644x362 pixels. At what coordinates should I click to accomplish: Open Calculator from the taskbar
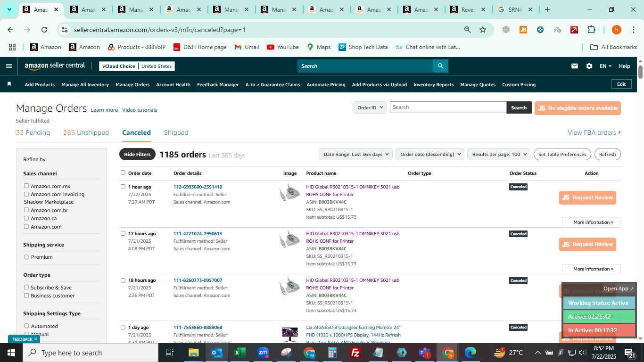pos(332,353)
